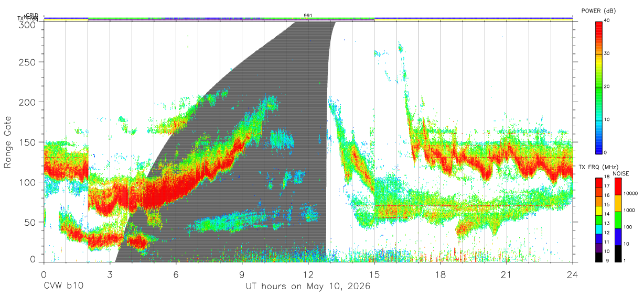Click the 50 range gate tick label
The image size is (644, 297).
tap(31, 222)
